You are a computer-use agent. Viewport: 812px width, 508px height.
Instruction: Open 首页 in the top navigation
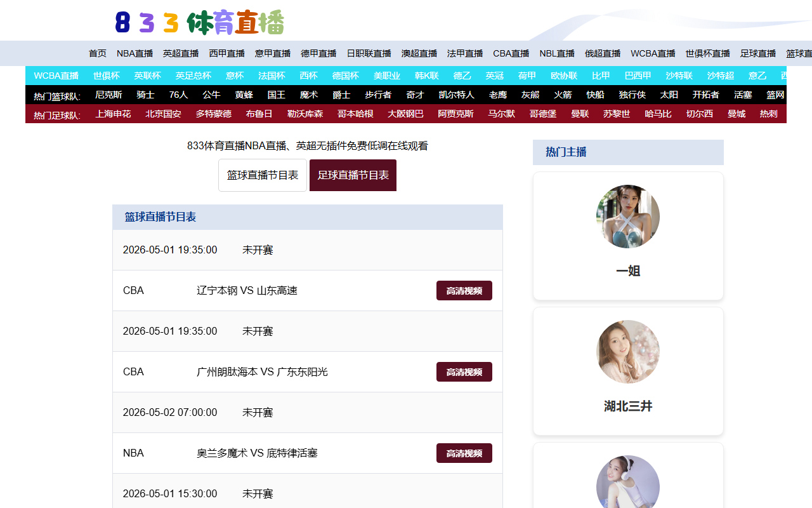(98, 53)
